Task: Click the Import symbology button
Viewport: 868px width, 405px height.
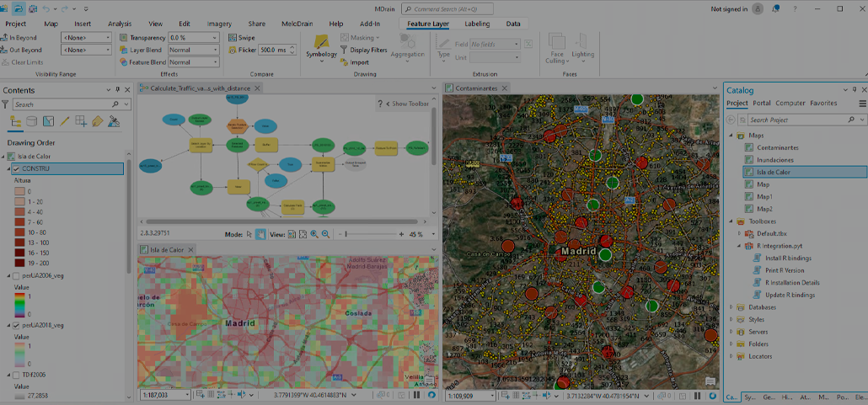Action: (x=354, y=62)
